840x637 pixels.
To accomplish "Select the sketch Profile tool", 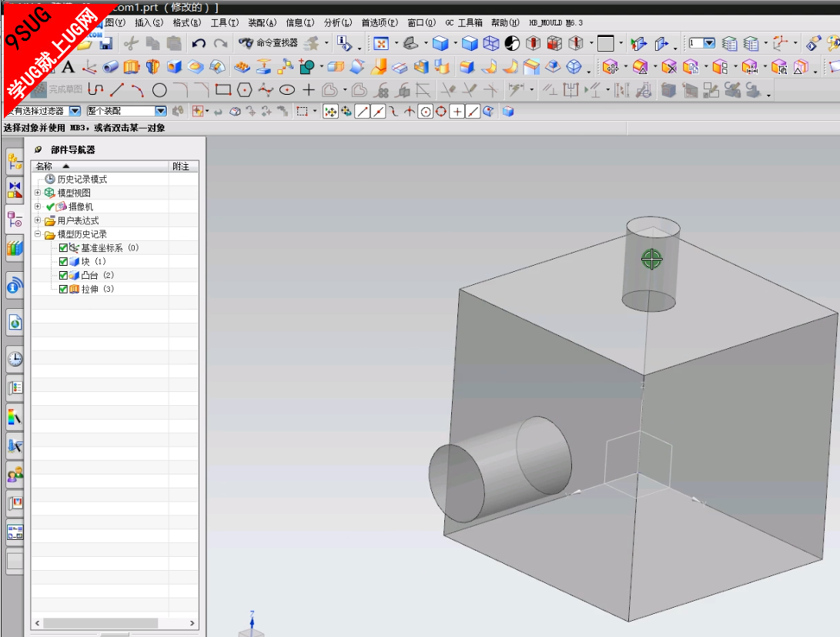I will point(96,89).
